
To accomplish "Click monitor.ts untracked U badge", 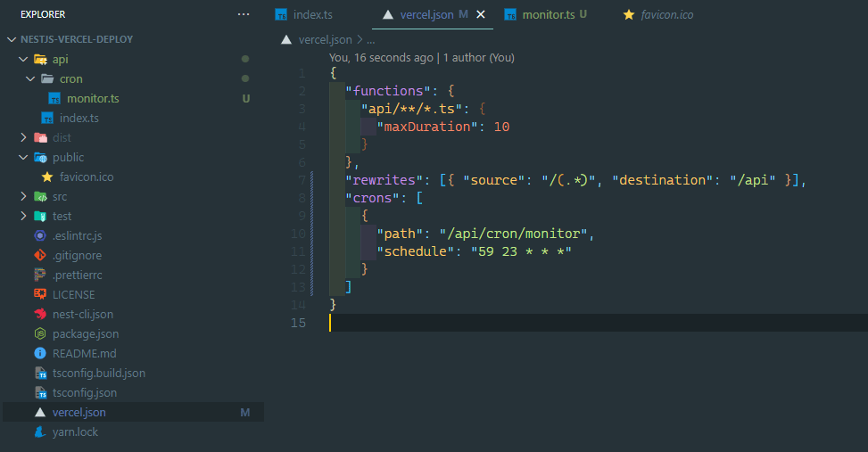I will 246,98.
